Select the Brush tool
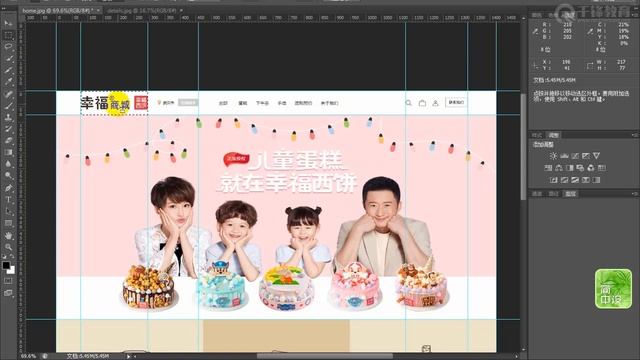The width and height of the screenshot is (640, 360). pos(8,105)
